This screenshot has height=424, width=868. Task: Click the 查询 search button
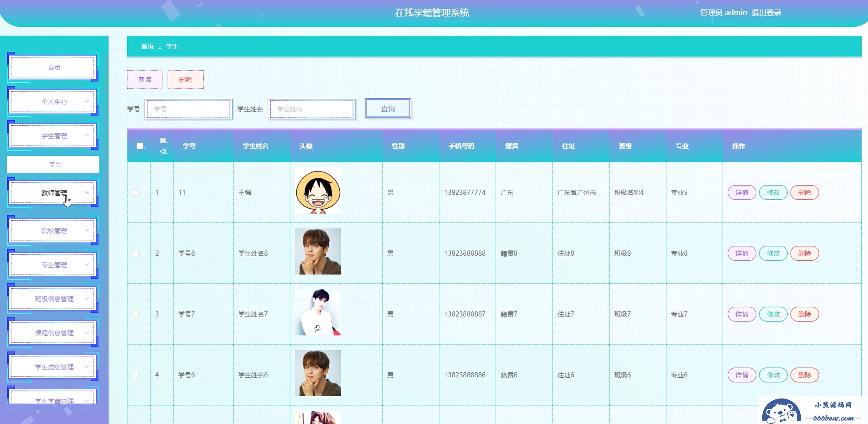[388, 108]
